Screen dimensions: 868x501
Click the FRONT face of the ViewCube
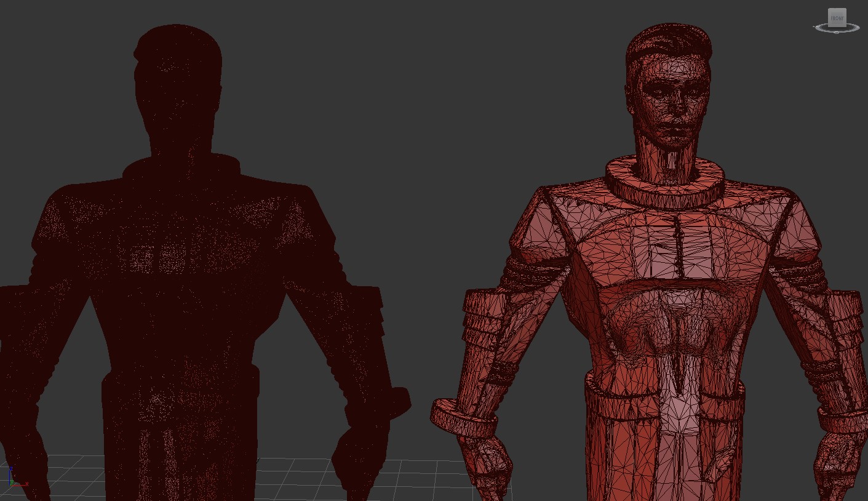[837, 18]
